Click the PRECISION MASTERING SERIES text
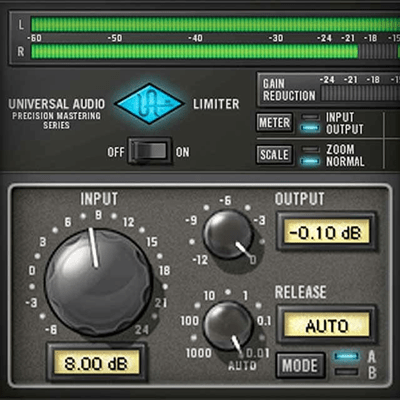The image size is (400, 400). (56, 121)
